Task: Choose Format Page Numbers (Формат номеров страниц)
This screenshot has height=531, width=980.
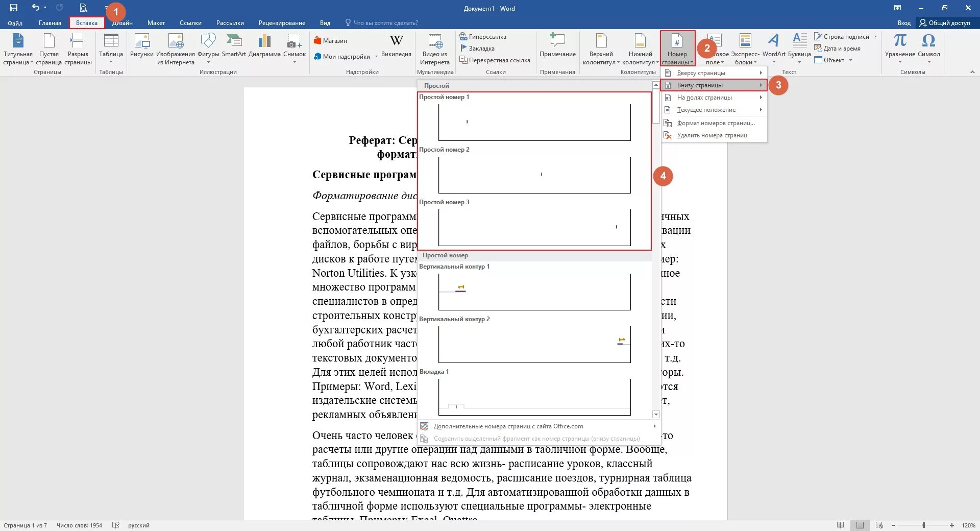Action: click(x=714, y=123)
